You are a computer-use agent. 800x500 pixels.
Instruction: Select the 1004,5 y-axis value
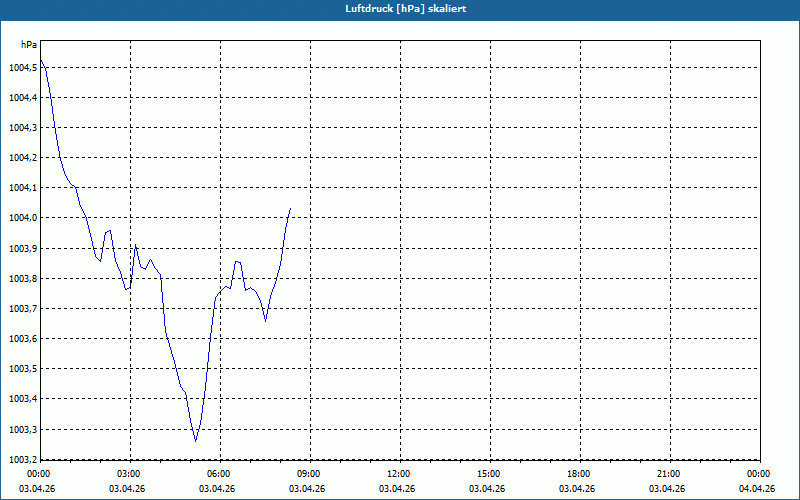pos(22,67)
